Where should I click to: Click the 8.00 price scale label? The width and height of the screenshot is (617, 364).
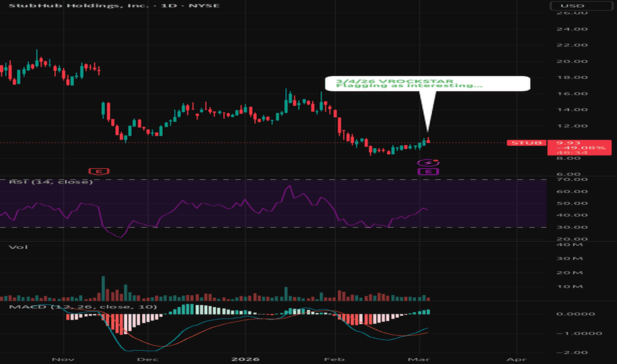[x=569, y=158]
